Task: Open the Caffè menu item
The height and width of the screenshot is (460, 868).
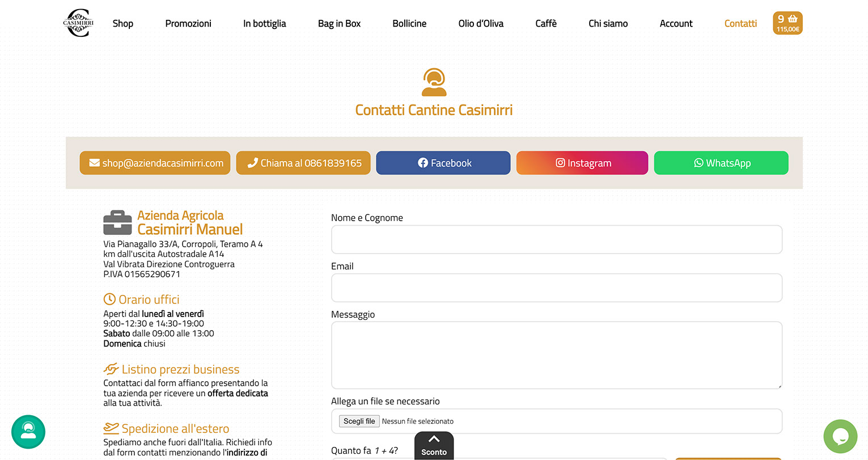Action: point(546,23)
